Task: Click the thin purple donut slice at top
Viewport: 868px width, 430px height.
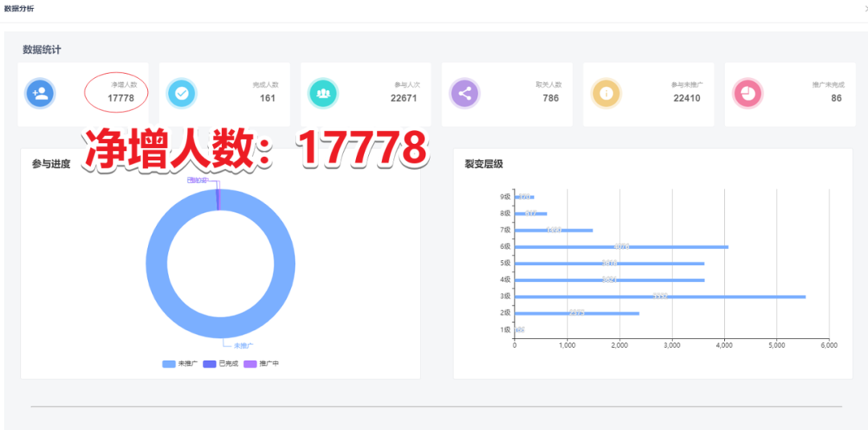Action: tap(219, 199)
